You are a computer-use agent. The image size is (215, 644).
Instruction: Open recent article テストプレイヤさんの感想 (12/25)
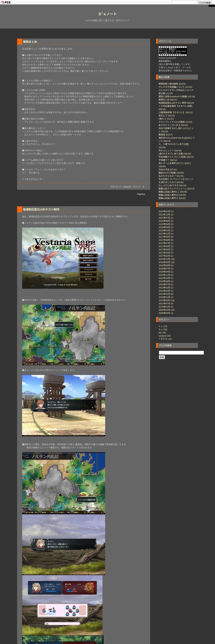coord(175,122)
